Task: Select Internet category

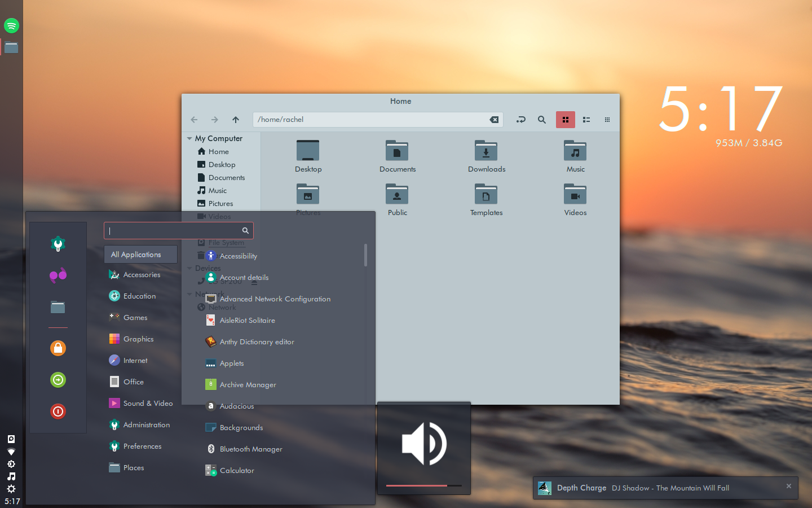Action: click(140, 361)
